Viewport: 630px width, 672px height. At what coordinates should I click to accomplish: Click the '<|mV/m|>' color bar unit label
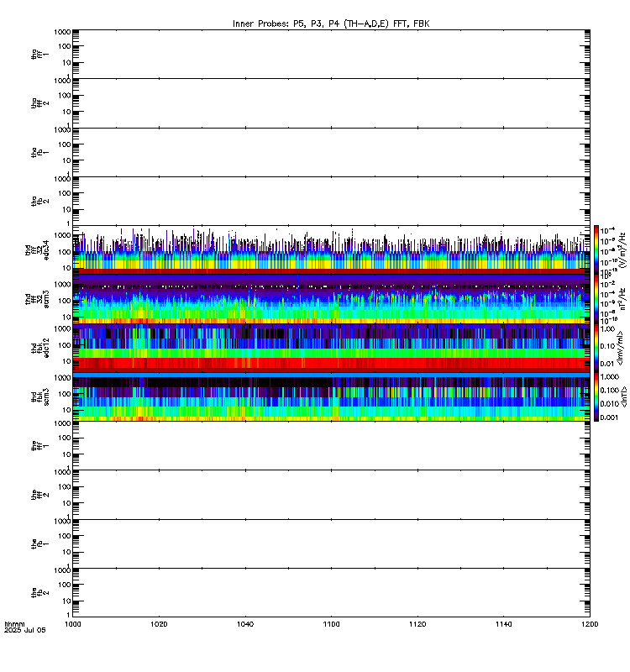tap(620, 348)
